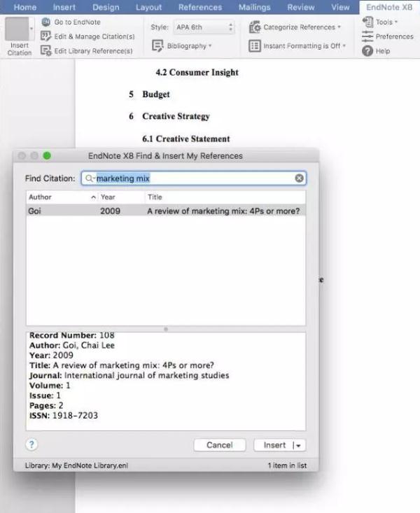This screenshot has height=513, width=420.
Task: Click the '1 item in list' status text
Action: pyautogui.click(x=287, y=465)
